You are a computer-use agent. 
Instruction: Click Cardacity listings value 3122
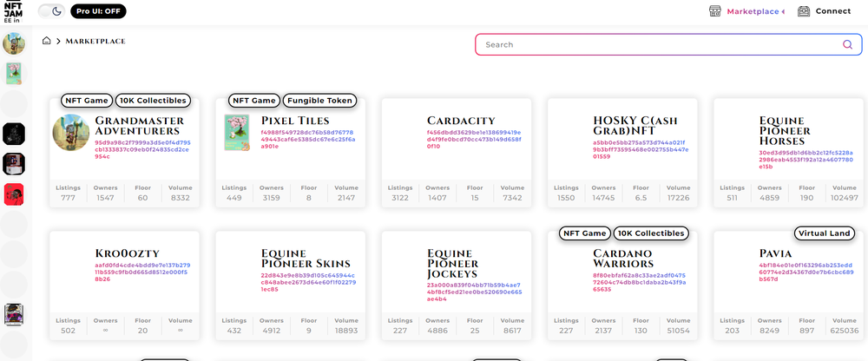[x=400, y=198]
